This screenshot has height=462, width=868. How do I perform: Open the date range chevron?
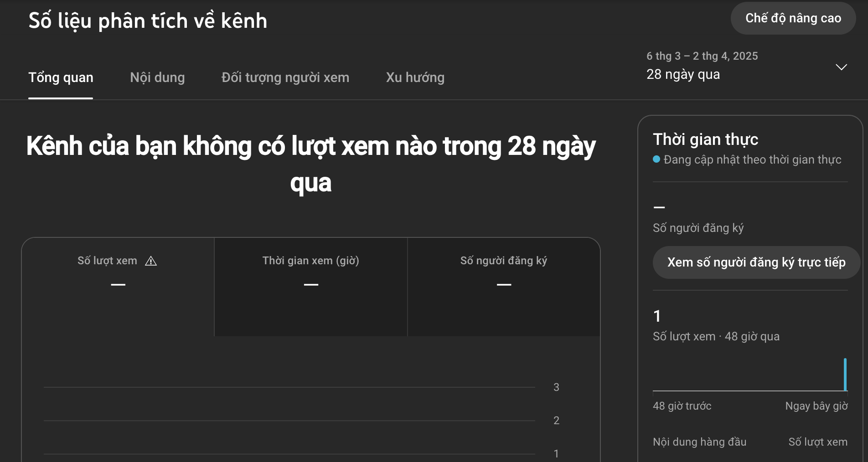tap(841, 67)
